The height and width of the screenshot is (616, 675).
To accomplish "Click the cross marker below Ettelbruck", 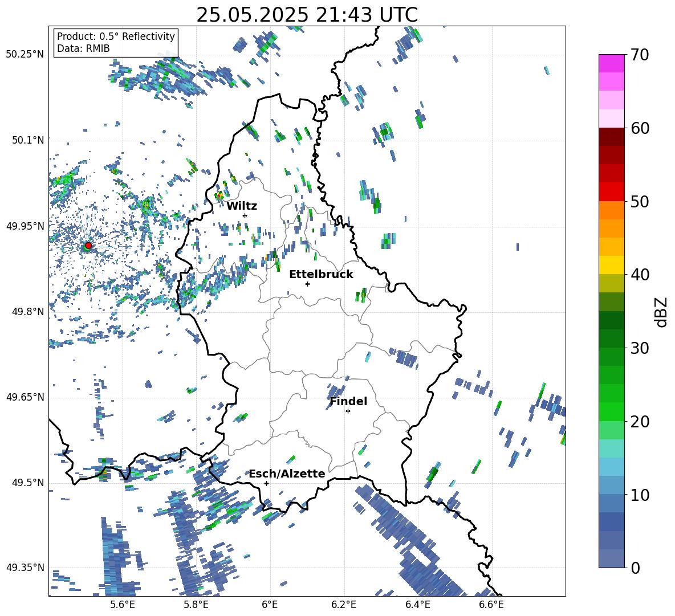I will click(307, 284).
